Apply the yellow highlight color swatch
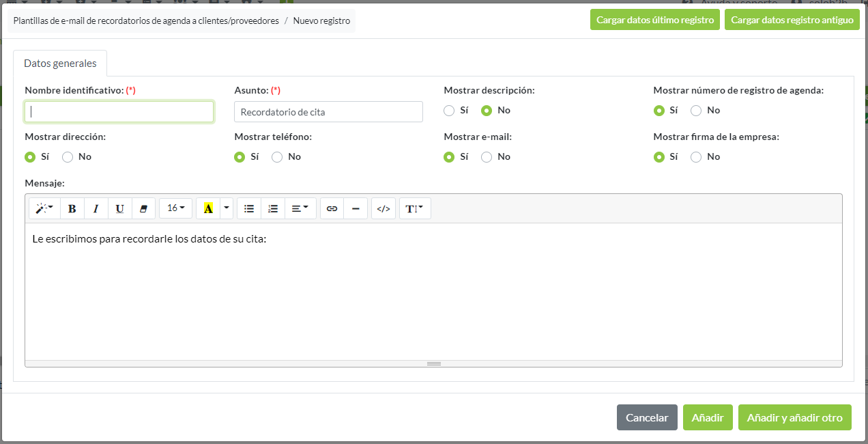Screen dimensions: 868x444 208,208
